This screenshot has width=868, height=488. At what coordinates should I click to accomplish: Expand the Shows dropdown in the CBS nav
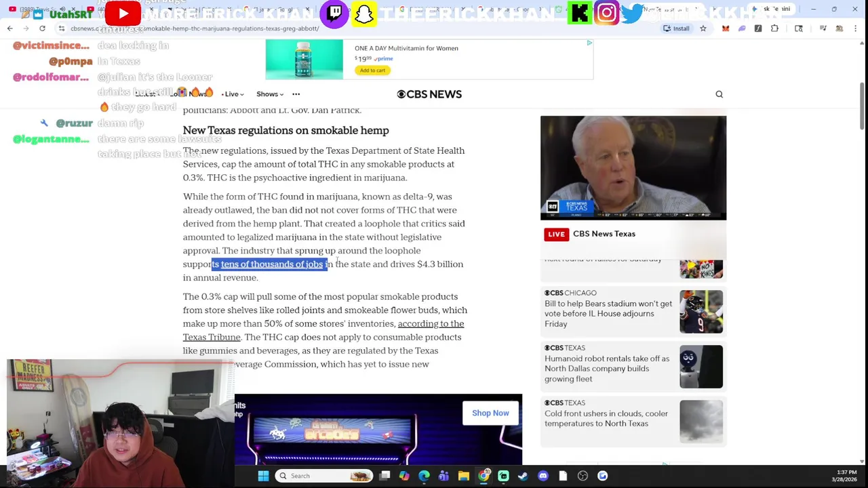(270, 94)
